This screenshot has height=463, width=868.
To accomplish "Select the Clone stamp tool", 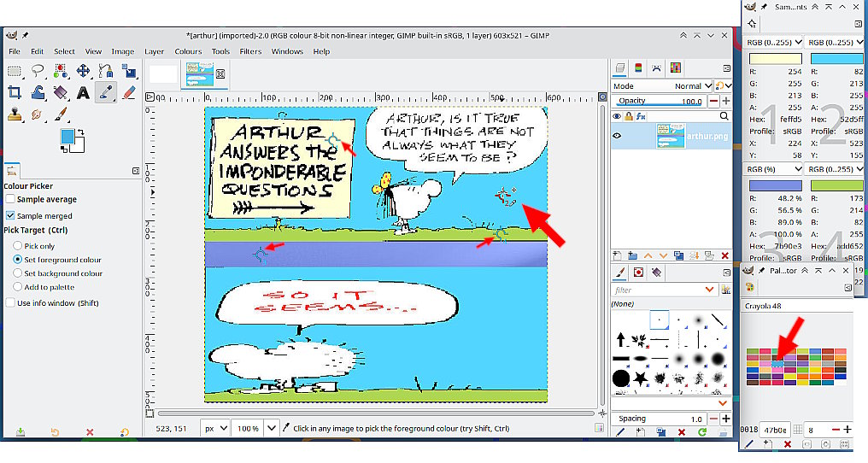I will pos(15,114).
